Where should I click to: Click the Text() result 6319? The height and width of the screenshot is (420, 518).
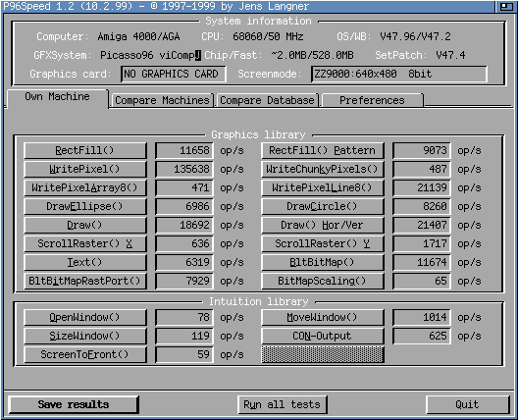coord(184,262)
